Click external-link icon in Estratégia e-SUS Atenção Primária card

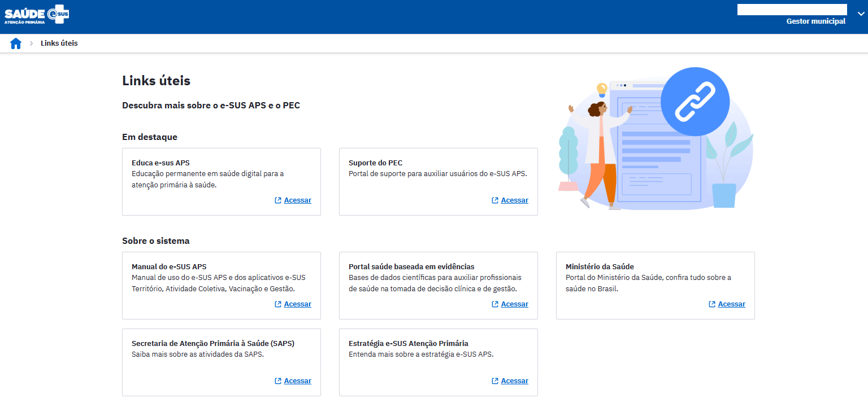pyautogui.click(x=495, y=381)
